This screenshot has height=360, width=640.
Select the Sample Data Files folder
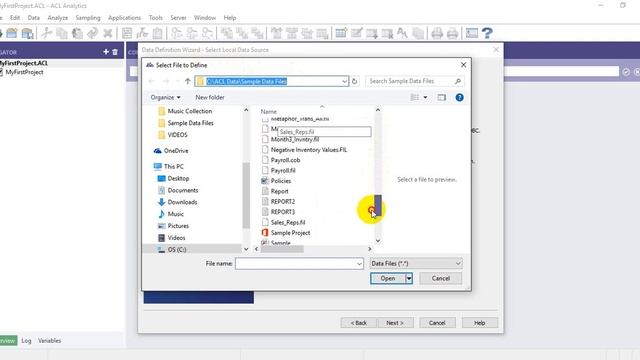[x=190, y=123]
